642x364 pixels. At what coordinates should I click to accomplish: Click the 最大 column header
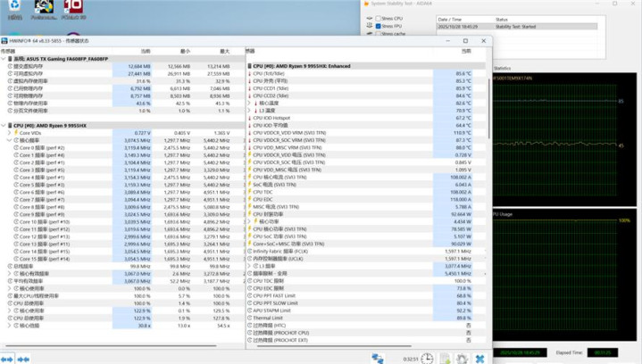[x=224, y=51]
